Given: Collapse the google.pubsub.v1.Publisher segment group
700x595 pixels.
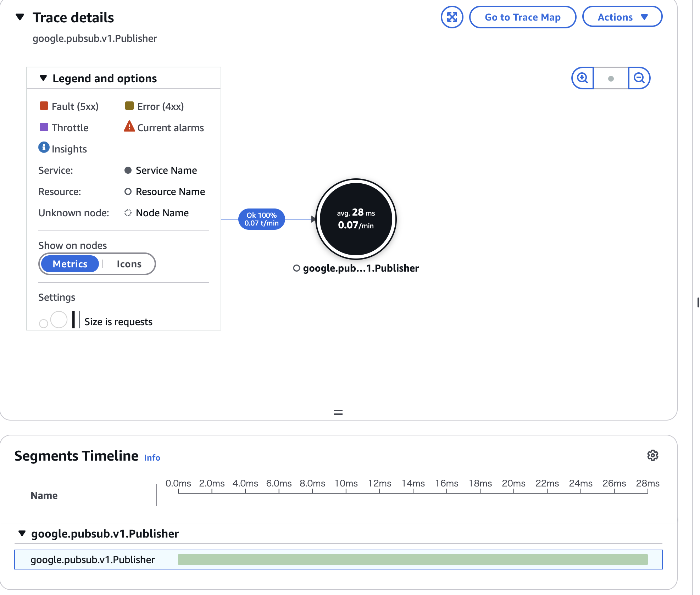Looking at the screenshot, I should (22, 533).
